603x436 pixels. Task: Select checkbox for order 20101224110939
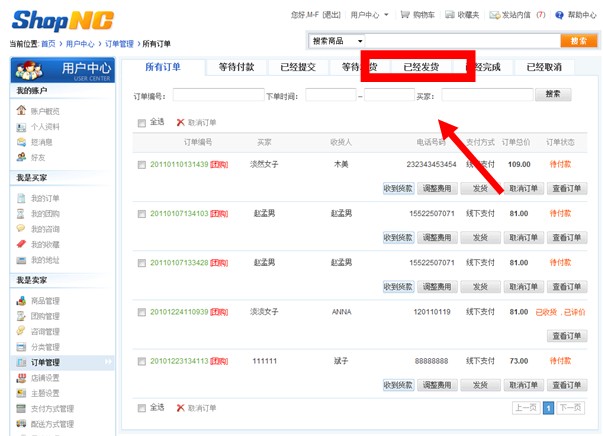pos(142,312)
